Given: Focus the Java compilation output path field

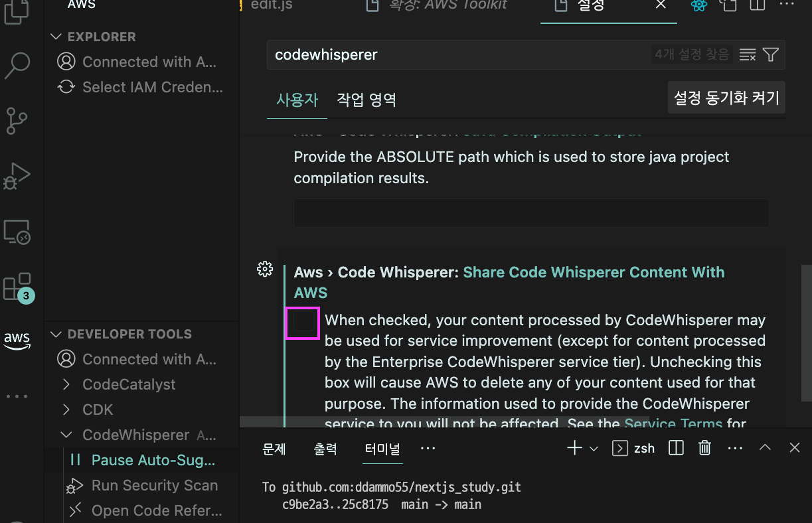Looking at the screenshot, I should pos(531,212).
